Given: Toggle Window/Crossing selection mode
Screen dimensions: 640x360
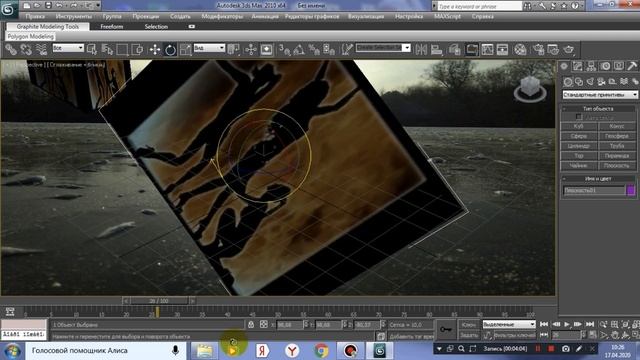Looking at the screenshot, I should [x=138, y=50].
